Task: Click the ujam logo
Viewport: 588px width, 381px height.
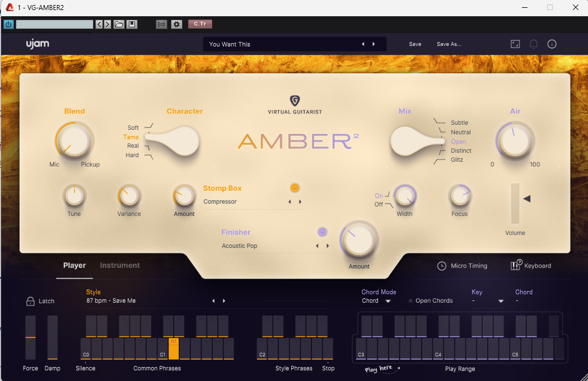Action: pyautogui.click(x=38, y=44)
